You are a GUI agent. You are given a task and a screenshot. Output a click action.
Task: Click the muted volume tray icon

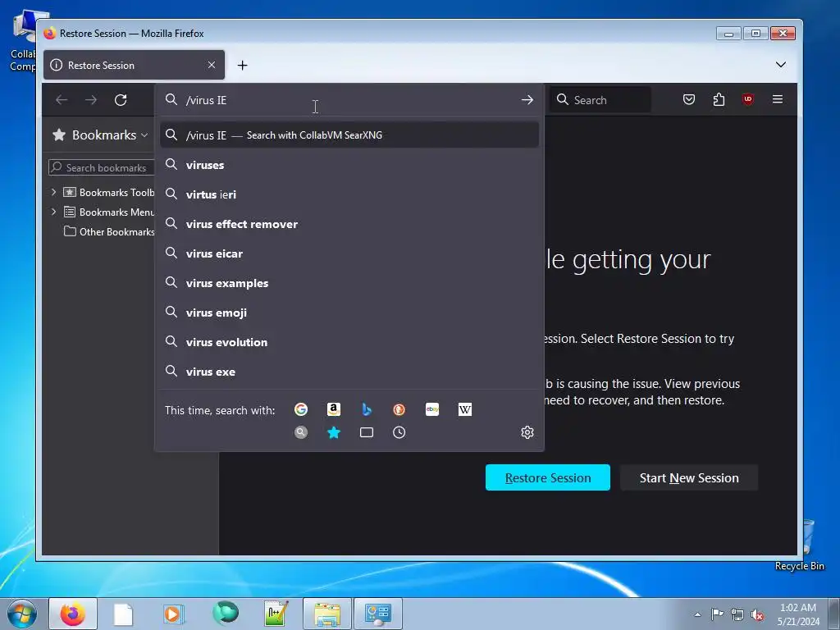(x=757, y=614)
